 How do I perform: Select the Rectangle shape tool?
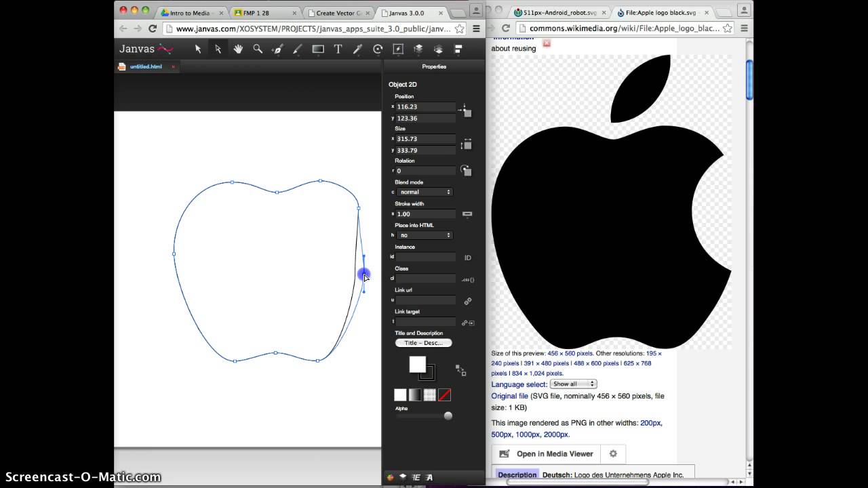317,49
